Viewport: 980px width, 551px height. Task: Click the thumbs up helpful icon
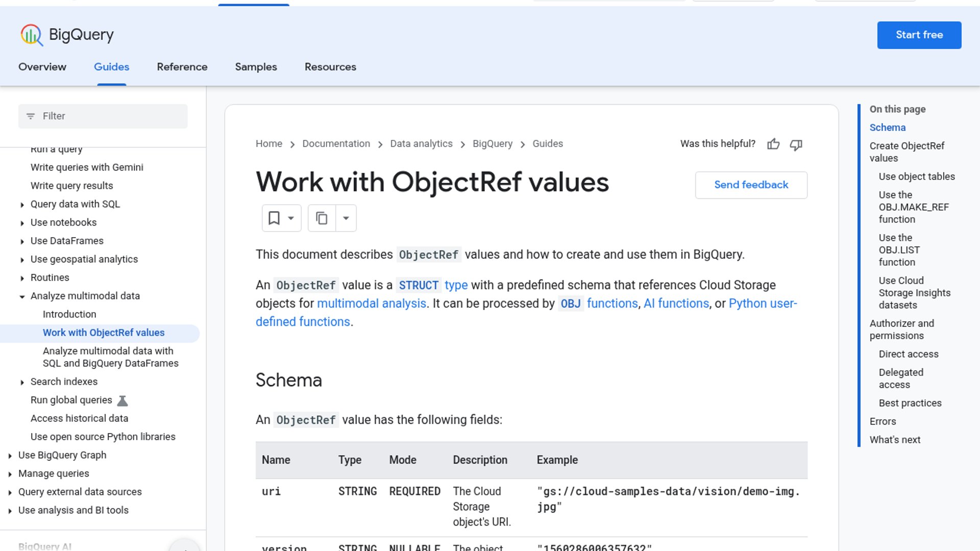(773, 144)
